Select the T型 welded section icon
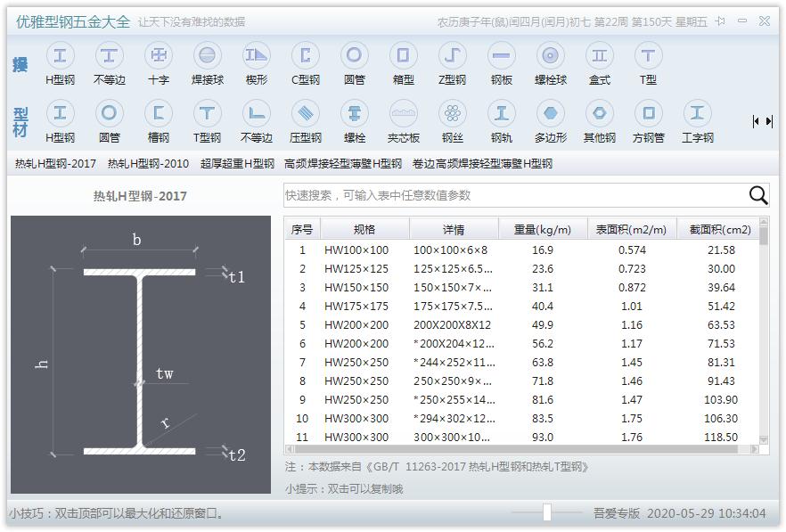The height and width of the screenshot is (532, 786). (x=648, y=55)
